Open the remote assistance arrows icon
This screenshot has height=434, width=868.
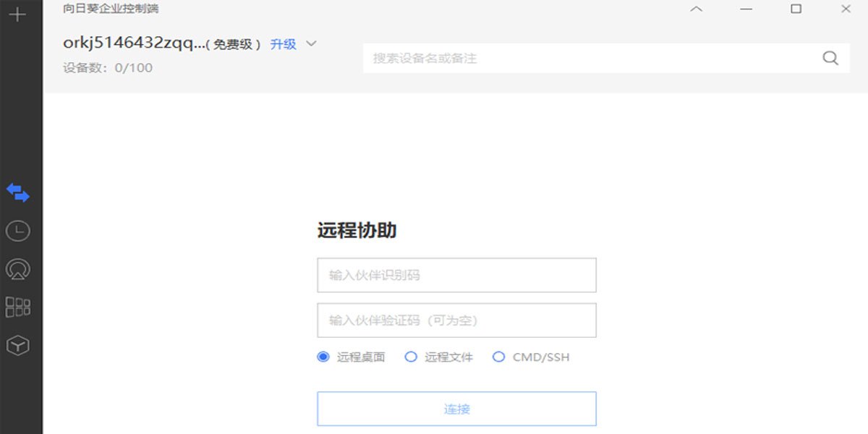tap(18, 193)
